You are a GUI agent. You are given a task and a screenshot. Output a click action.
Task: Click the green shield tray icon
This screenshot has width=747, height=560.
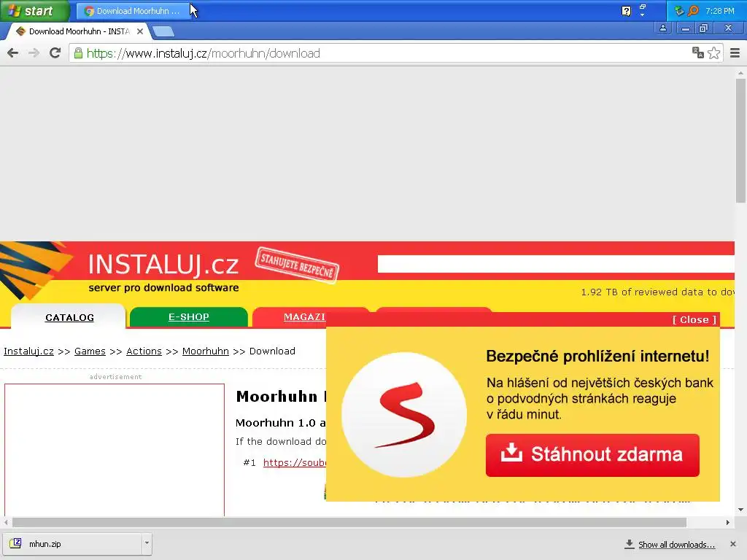click(x=680, y=10)
